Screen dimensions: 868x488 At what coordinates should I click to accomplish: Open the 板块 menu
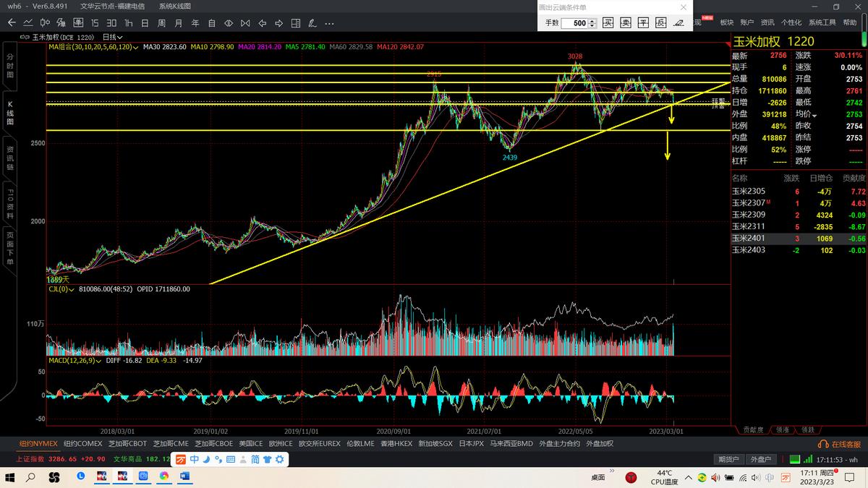coord(727,22)
